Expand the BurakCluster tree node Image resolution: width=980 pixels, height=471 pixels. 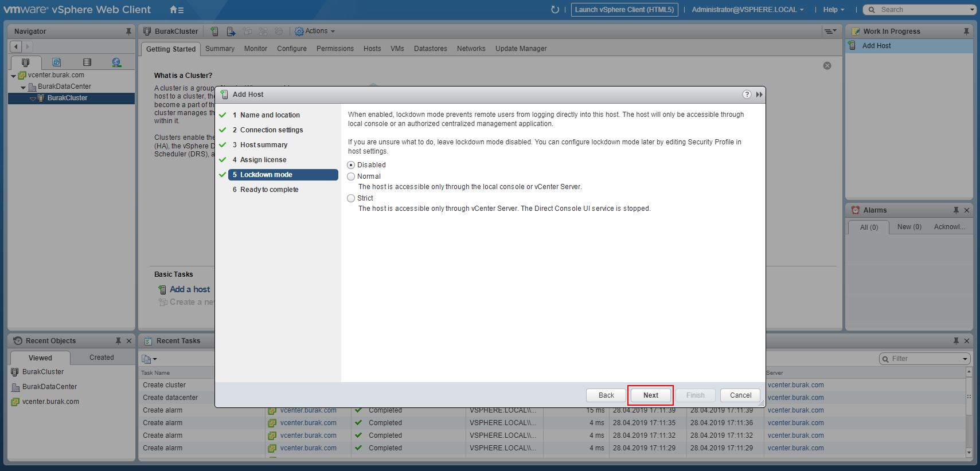pos(33,99)
